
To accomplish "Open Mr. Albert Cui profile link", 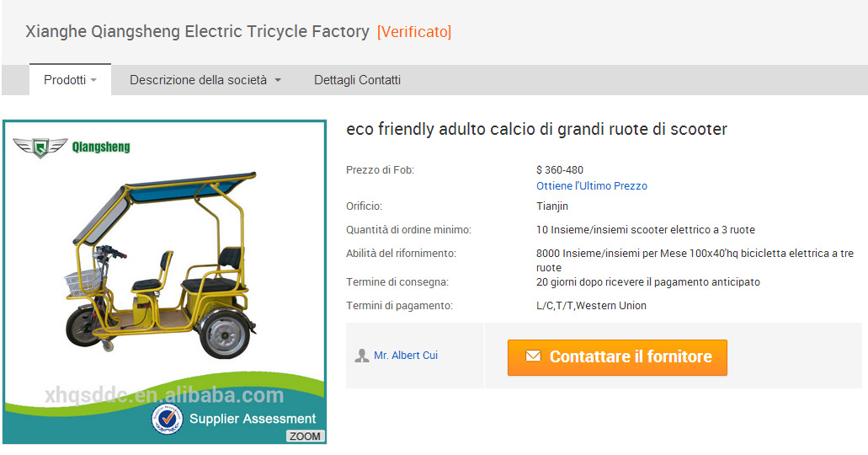I will [406, 356].
